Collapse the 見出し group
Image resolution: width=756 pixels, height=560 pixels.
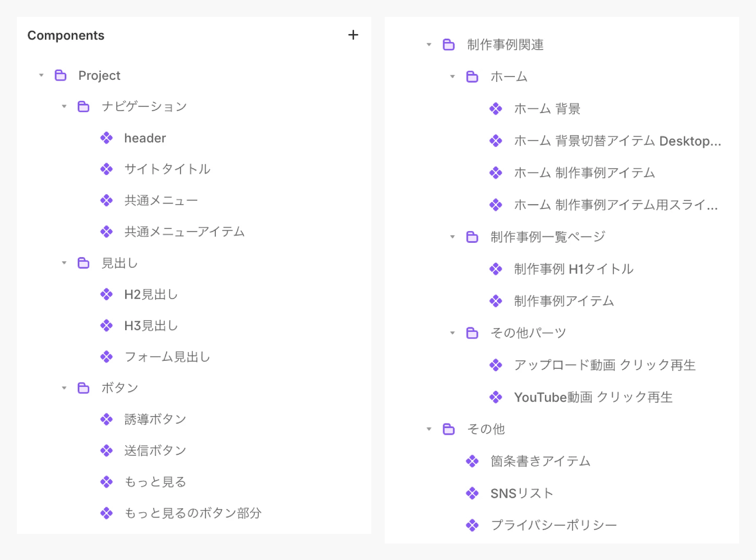(64, 263)
